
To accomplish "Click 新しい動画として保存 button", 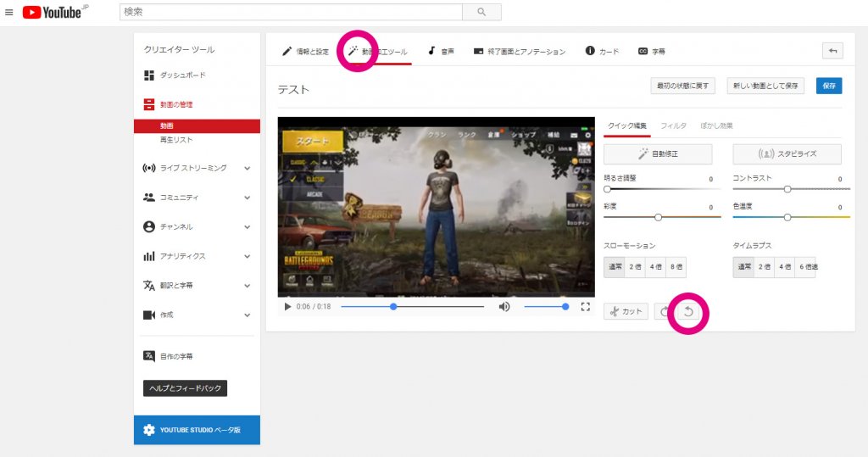I will (765, 86).
